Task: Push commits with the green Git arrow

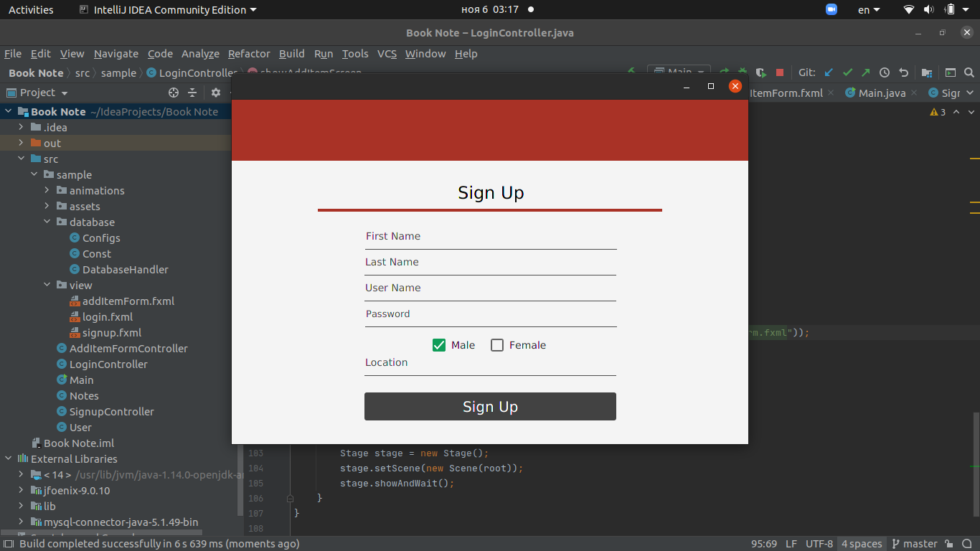Action: (x=865, y=72)
